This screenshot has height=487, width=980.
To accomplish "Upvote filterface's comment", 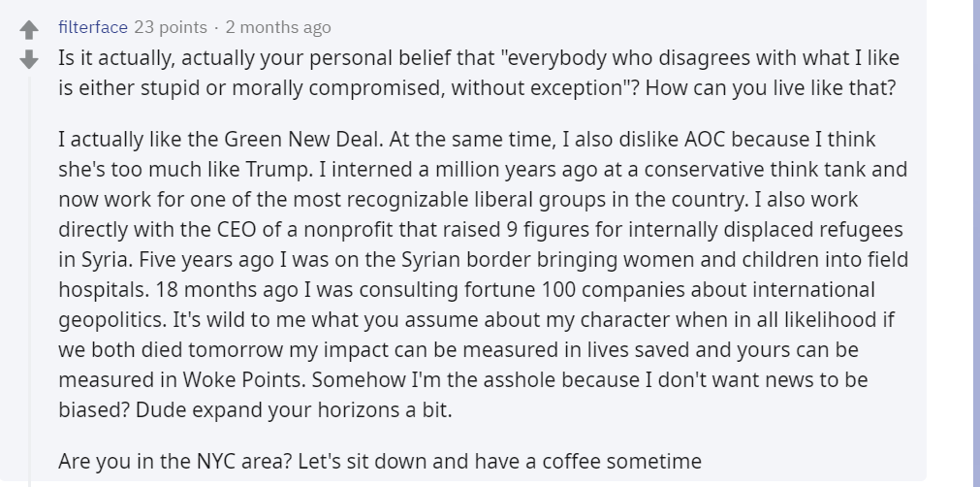I will coord(29,29).
